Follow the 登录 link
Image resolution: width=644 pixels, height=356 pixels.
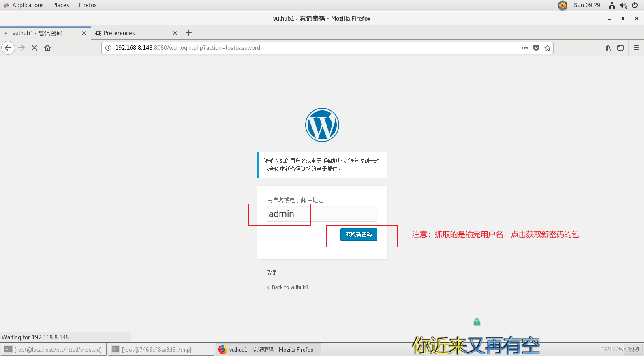click(272, 273)
